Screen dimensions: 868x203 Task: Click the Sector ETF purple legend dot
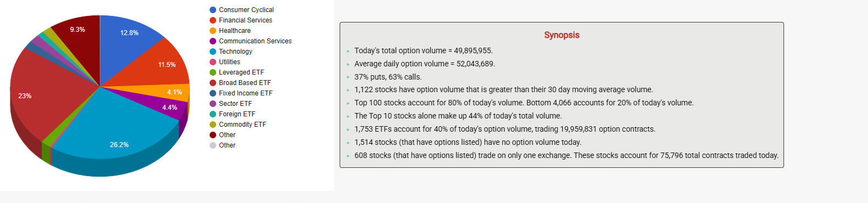tap(213, 104)
